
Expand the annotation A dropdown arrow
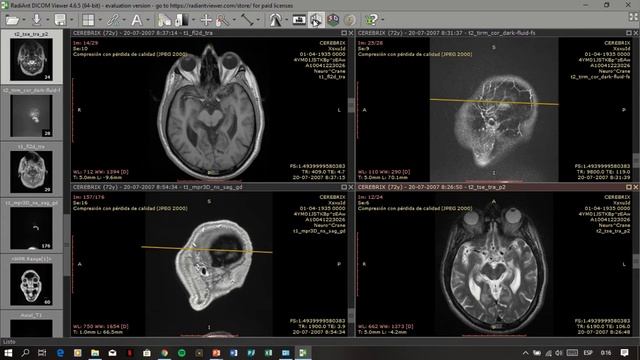148,20
